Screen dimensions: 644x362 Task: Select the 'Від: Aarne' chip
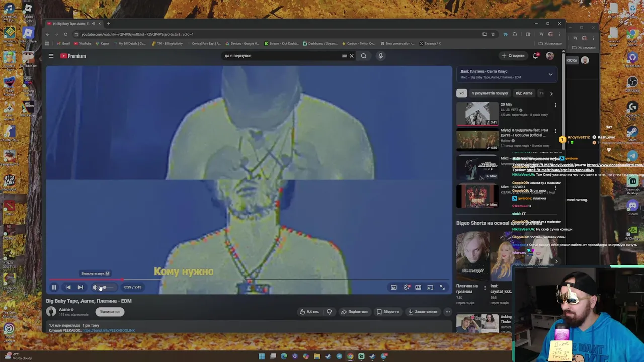[x=524, y=93]
